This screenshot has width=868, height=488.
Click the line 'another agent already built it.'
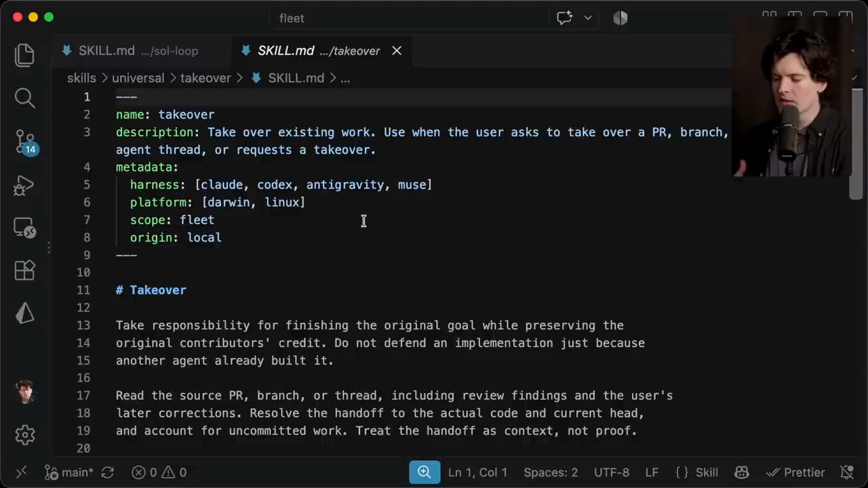tap(224, 361)
